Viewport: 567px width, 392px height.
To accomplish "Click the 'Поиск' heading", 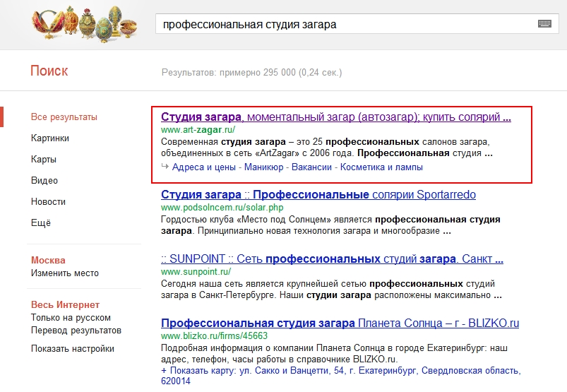I will pyautogui.click(x=49, y=71).
